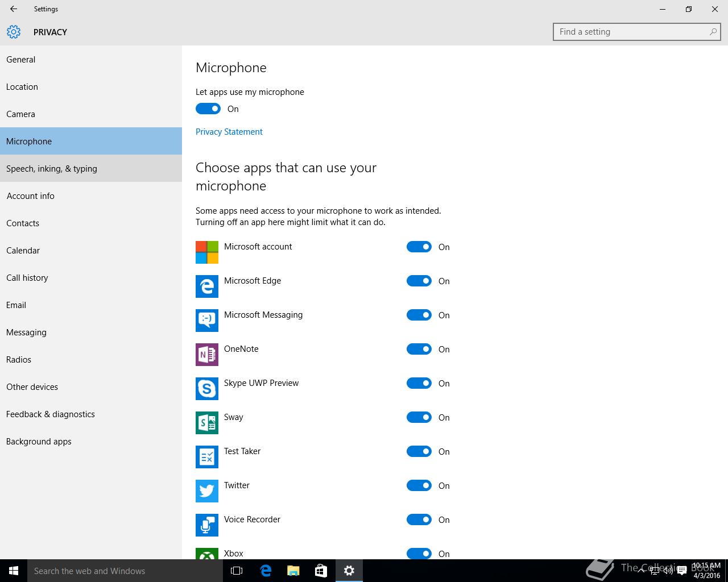The image size is (728, 582).
Task: Click the Skype UWP Preview icon
Action: coord(207,389)
